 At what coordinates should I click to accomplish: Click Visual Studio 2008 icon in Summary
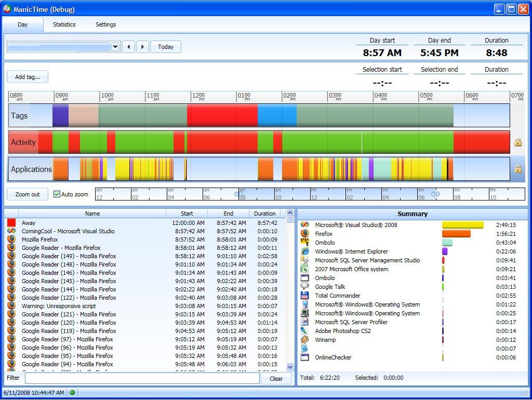[305, 225]
